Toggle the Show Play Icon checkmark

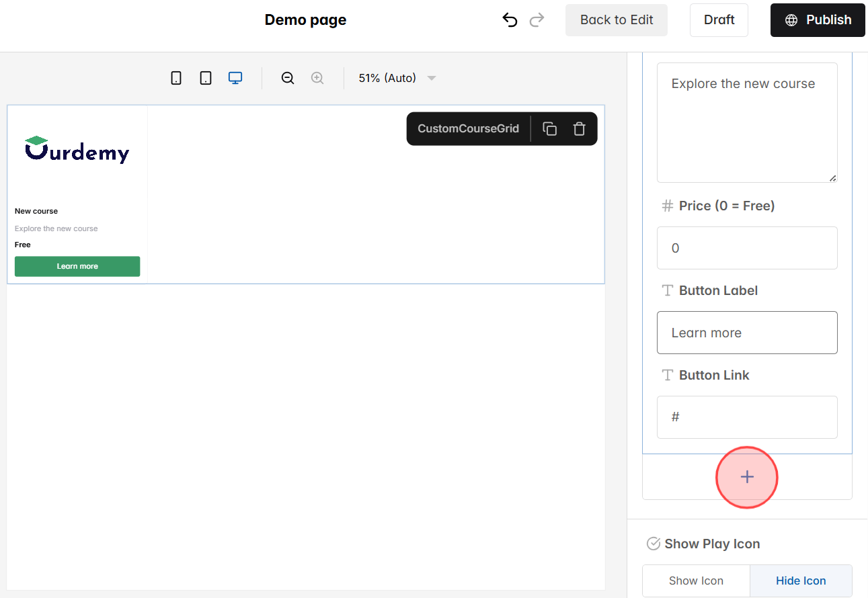tap(653, 544)
